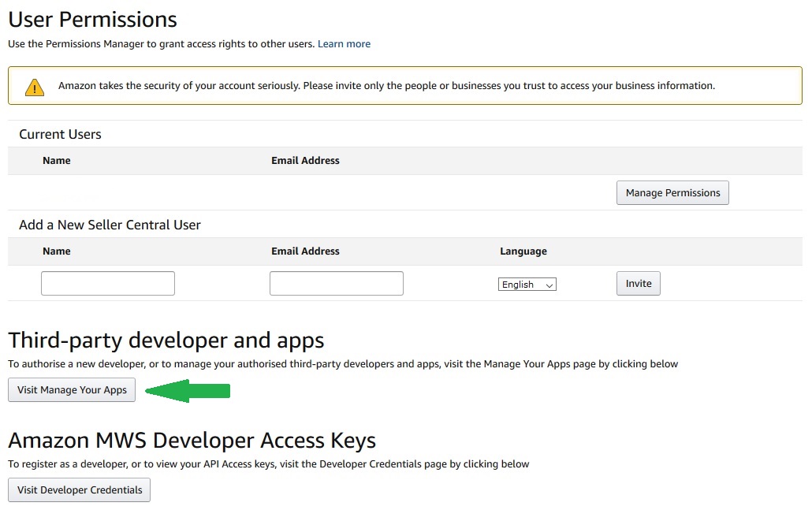This screenshot has width=812, height=510.
Task: Click the Manage Permissions button
Action: point(672,192)
